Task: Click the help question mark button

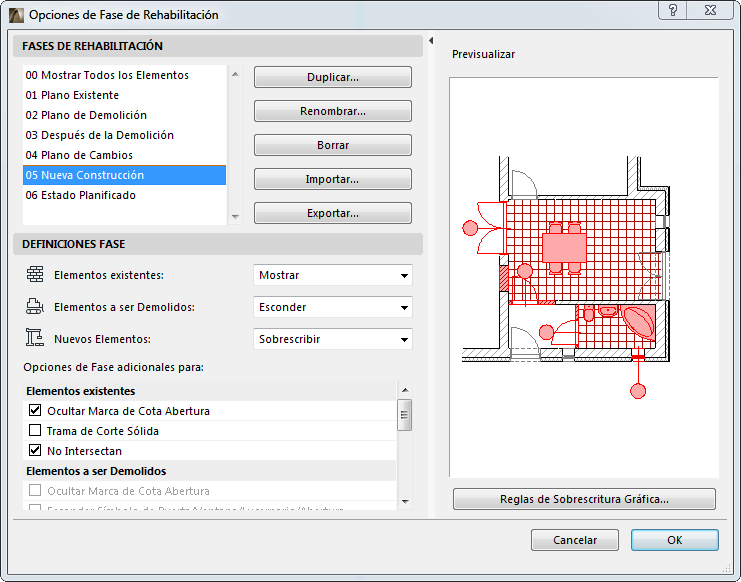Action: tap(672, 10)
